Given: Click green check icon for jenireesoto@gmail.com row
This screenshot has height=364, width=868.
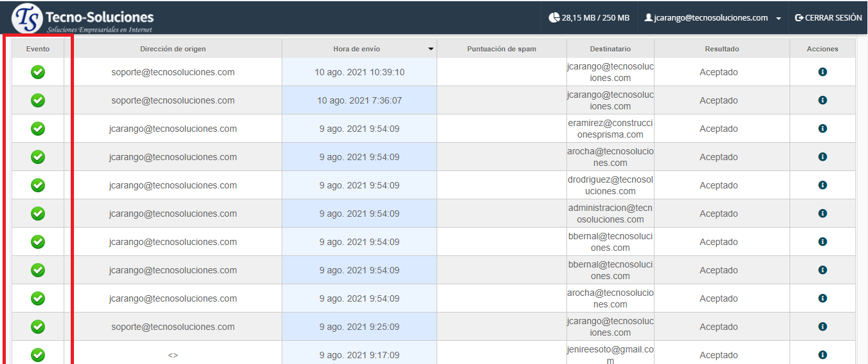Looking at the screenshot, I should click(x=38, y=354).
